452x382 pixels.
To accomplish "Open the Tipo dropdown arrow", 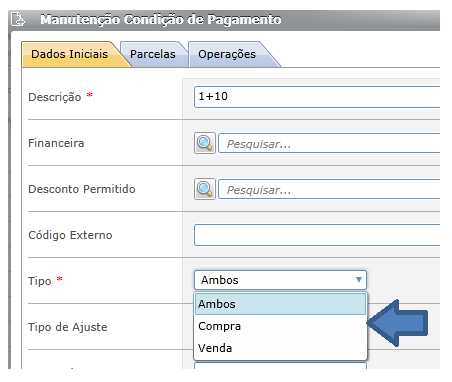I will [x=359, y=280].
